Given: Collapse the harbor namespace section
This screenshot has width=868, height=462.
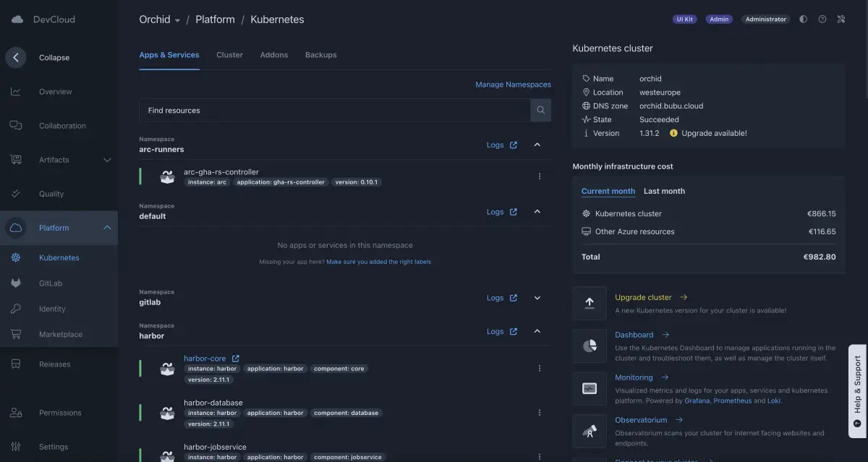Looking at the screenshot, I should (537, 331).
